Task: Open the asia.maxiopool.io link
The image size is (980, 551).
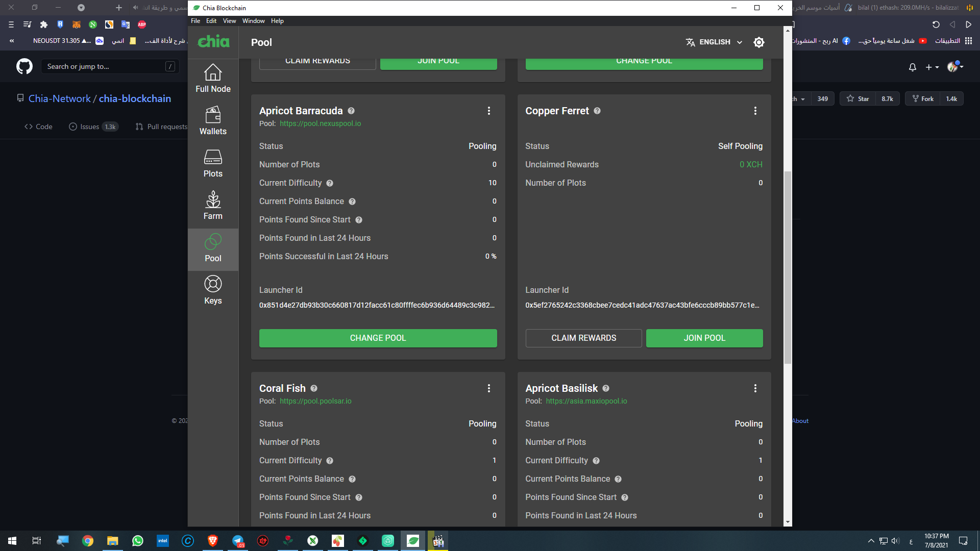Action: [586, 401]
